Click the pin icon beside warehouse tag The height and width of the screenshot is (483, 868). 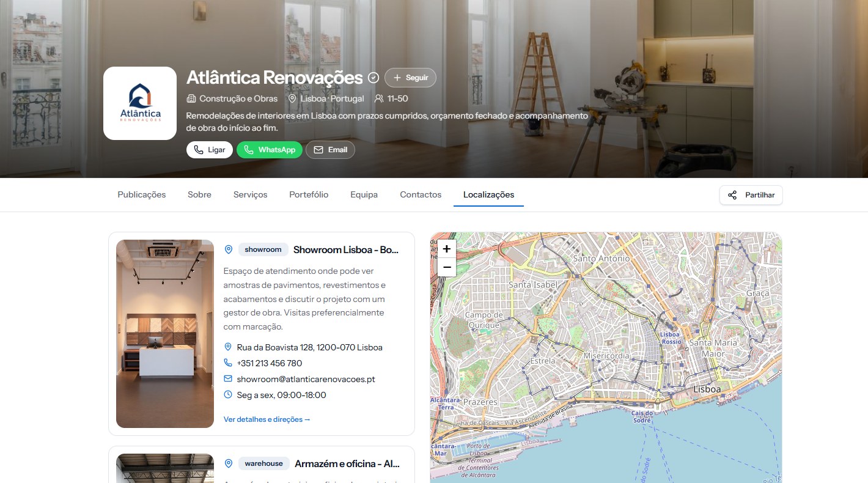[x=229, y=463]
